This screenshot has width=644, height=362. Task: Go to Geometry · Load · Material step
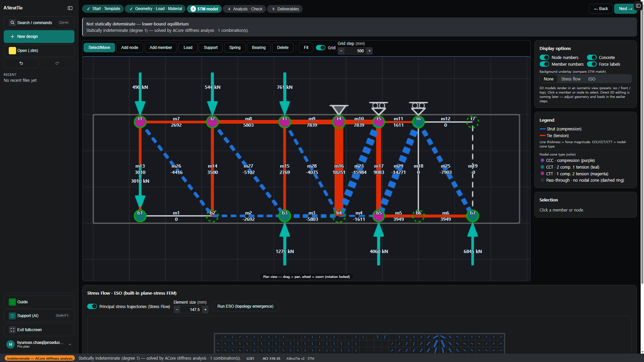(x=155, y=9)
